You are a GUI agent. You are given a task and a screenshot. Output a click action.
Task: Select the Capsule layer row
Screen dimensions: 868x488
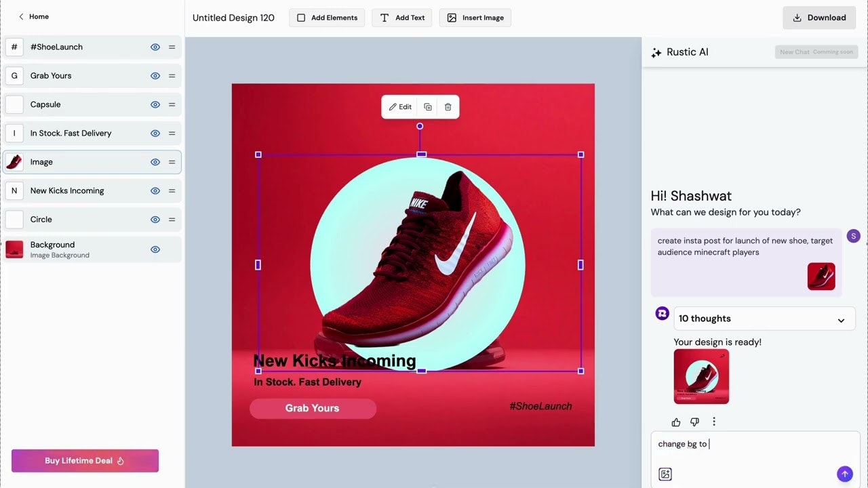point(92,104)
